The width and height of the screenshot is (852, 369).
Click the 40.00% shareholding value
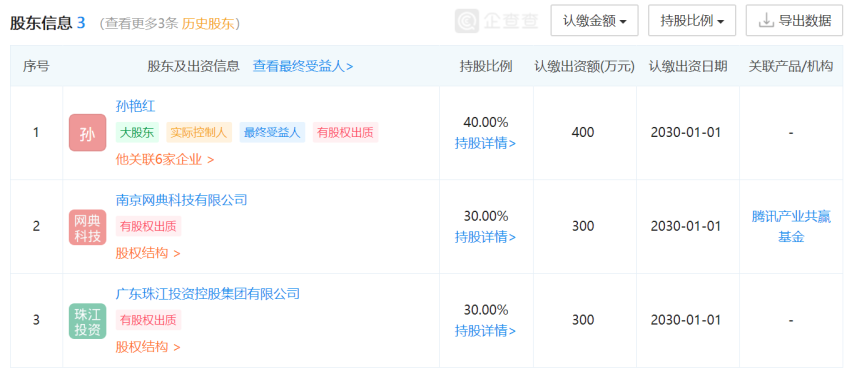486,122
